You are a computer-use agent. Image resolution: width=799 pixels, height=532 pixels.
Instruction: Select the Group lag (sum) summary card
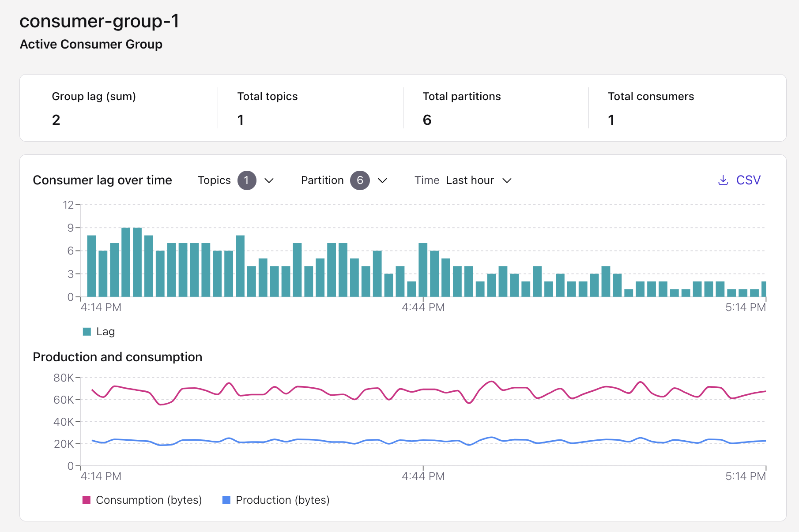pos(119,108)
